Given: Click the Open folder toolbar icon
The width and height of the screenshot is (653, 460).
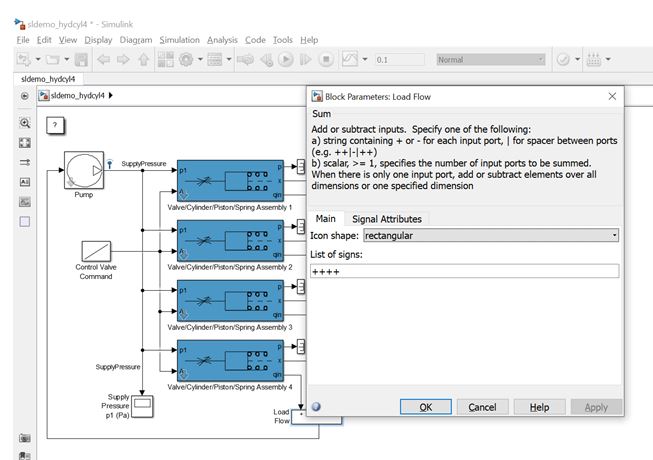Looking at the screenshot, I should point(52,60).
